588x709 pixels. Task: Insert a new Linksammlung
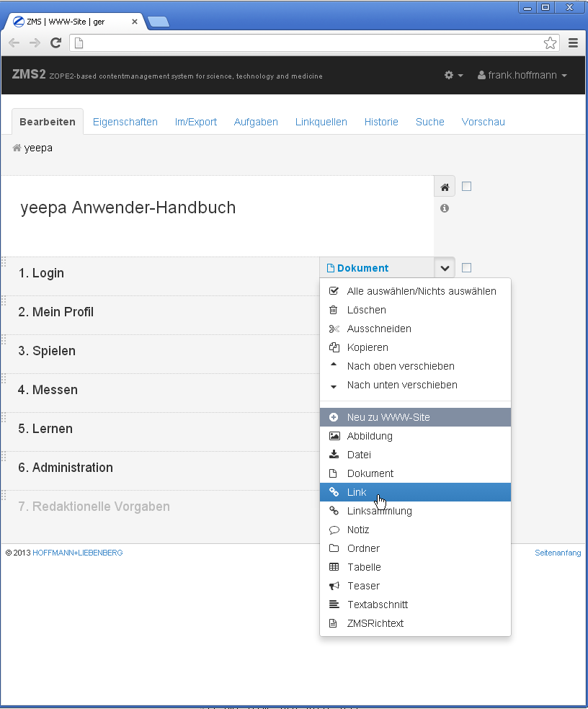(x=415, y=512)
